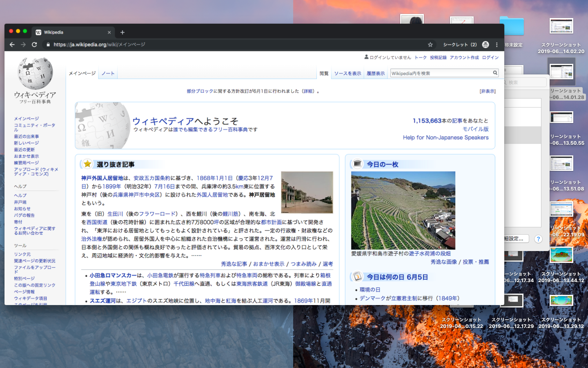Select desktop screenshot 2019-06...14.02.20

click(561, 36)
